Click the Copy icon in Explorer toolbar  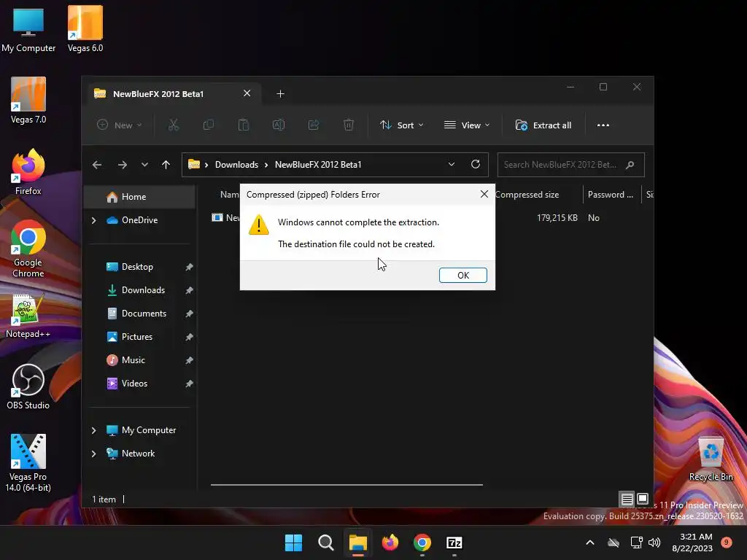click(208, 125)
